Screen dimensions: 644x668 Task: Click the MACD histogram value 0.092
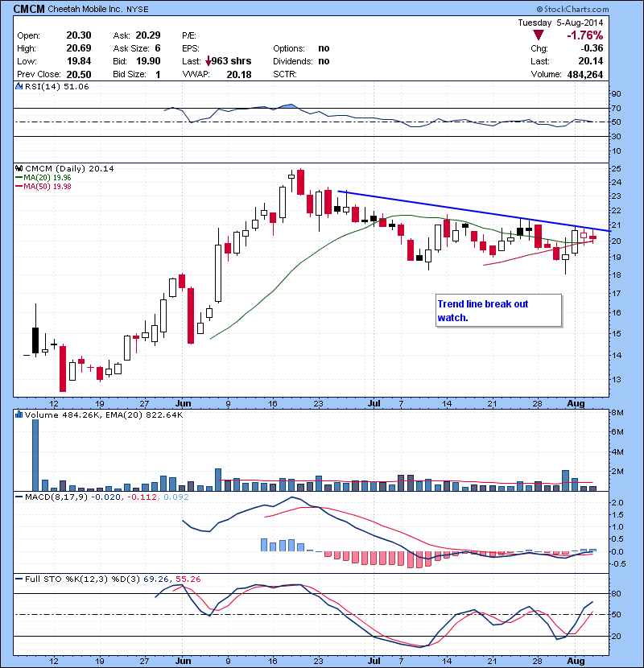176,497
